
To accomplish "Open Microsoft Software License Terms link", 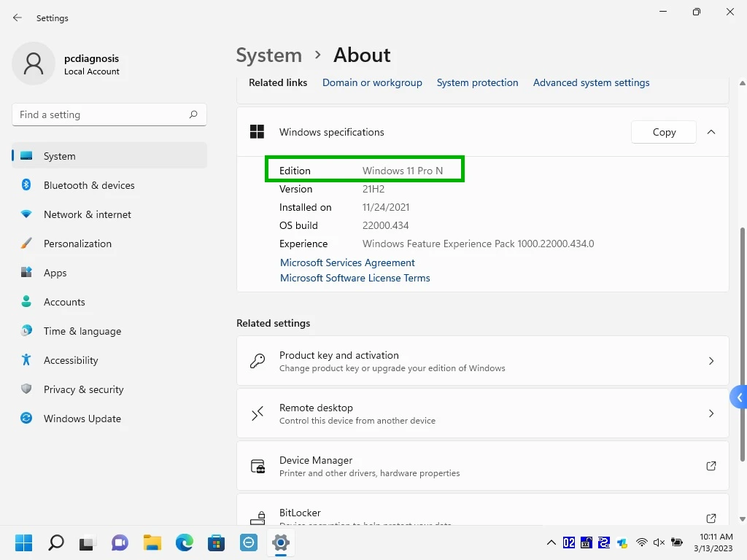I will click(355, 278).
